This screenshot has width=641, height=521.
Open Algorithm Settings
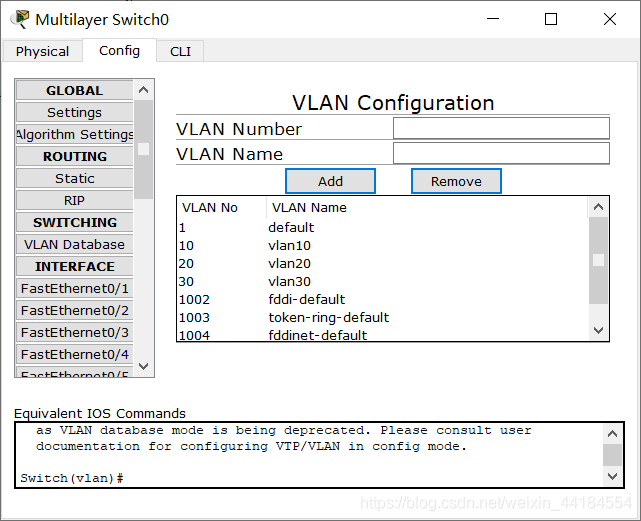[74, 135]
